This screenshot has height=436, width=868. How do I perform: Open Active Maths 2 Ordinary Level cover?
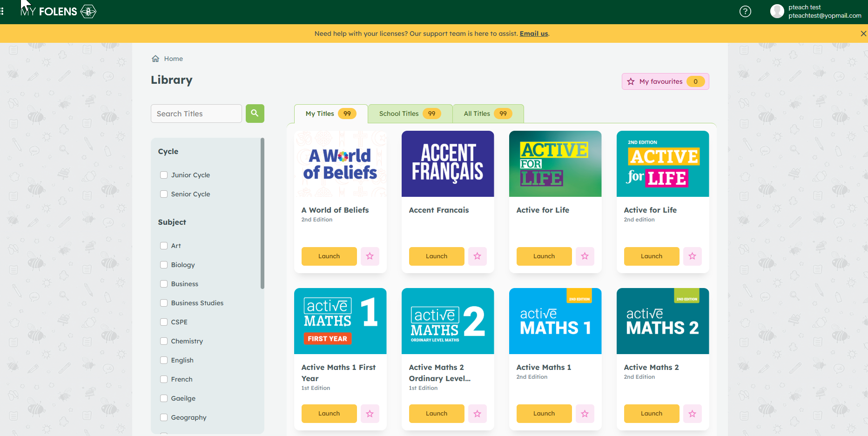coord(448,321)
